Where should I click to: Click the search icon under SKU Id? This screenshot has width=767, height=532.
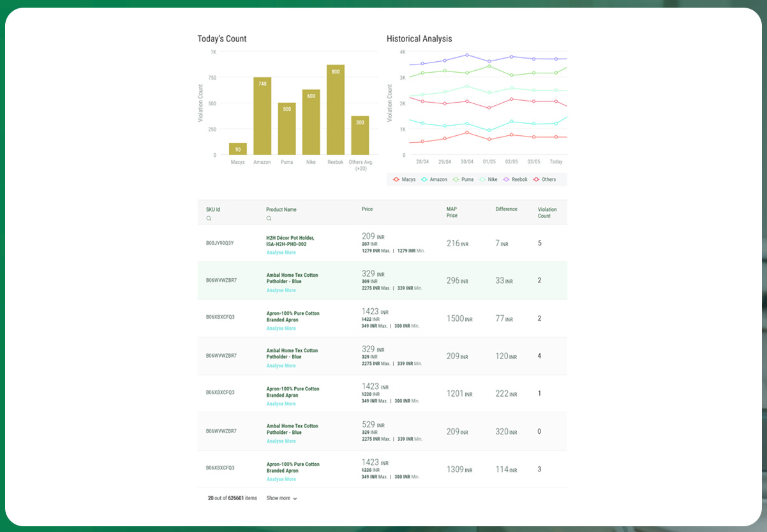[209, 219]
